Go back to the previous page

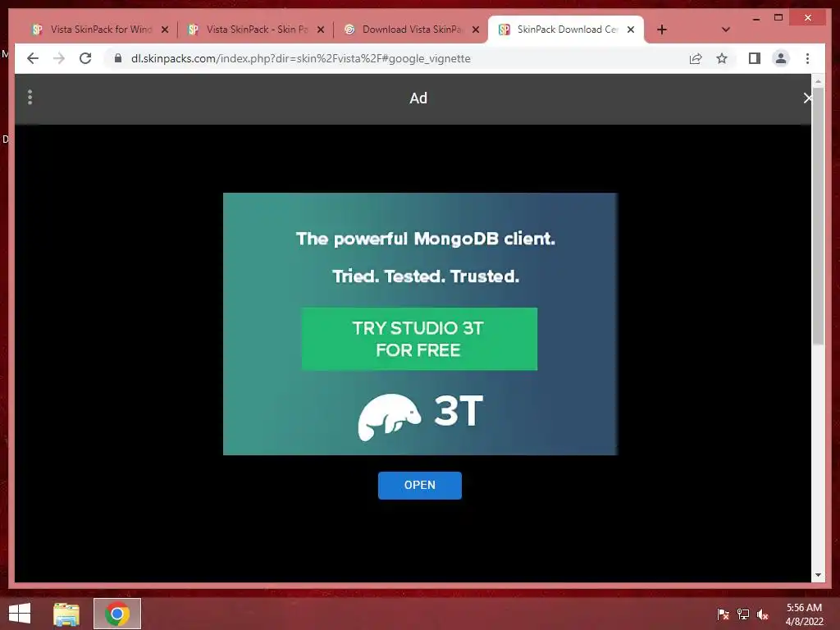click(x=33, y=58)
